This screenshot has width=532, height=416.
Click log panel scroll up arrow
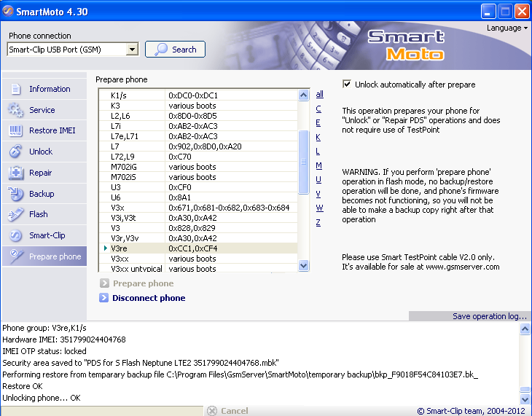pos(525,329)
